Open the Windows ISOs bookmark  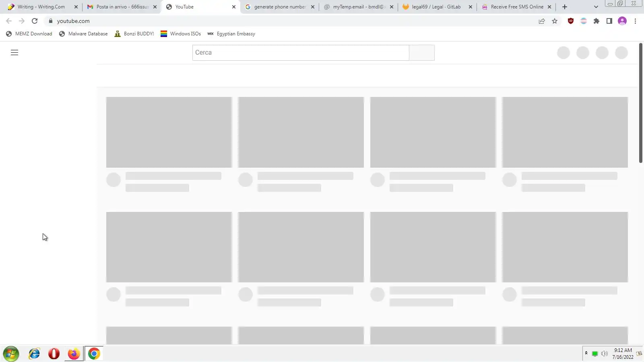tap(181, 34)
